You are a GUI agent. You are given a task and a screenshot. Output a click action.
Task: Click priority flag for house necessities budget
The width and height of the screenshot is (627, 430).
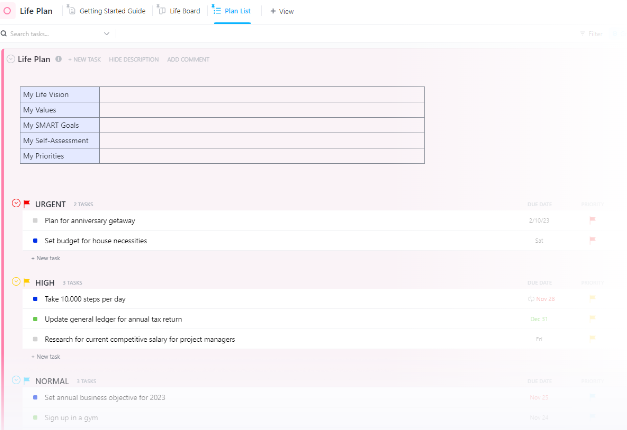point(592,240)
